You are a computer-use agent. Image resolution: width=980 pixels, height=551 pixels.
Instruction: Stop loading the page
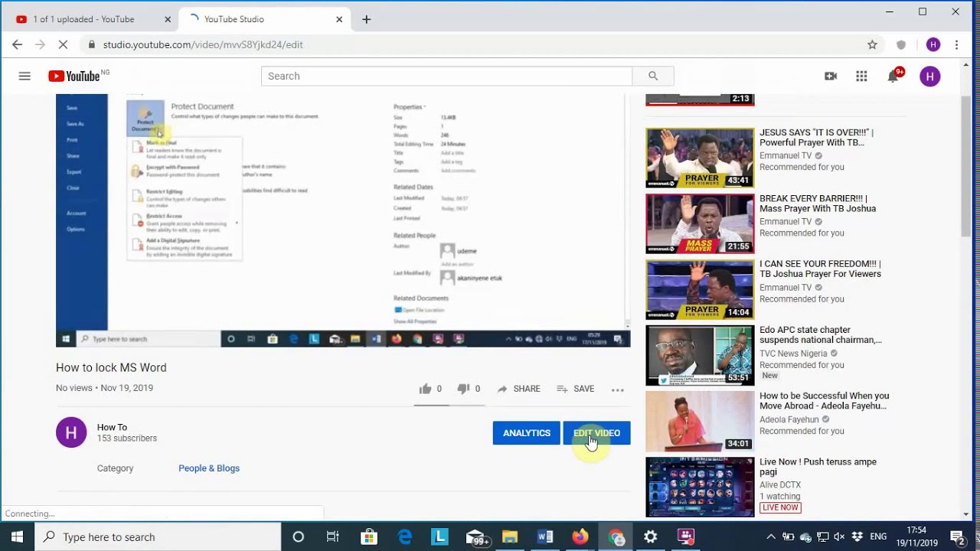click(x=63, y=44)
